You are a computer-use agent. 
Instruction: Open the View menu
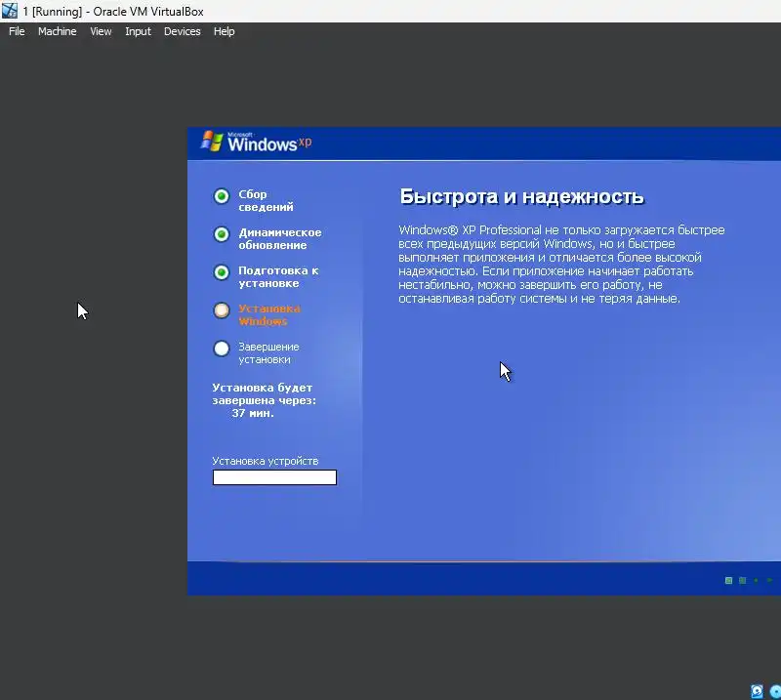pyautogui.click(x=101, y=31)
